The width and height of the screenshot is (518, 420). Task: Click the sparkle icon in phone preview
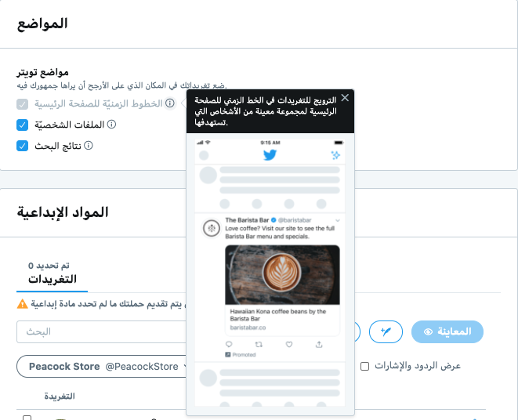click(x=335, y=155)
